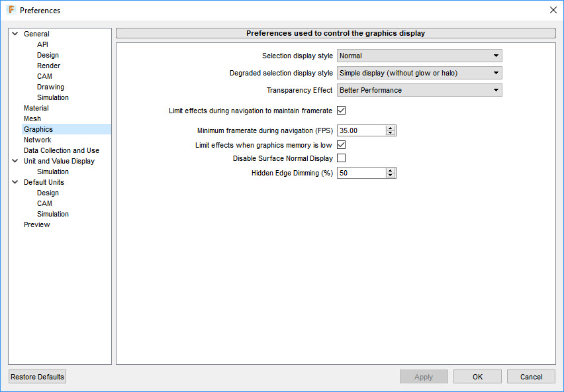
Task: Collapse the Default Units tree section
Action: (x=15, y=182)
